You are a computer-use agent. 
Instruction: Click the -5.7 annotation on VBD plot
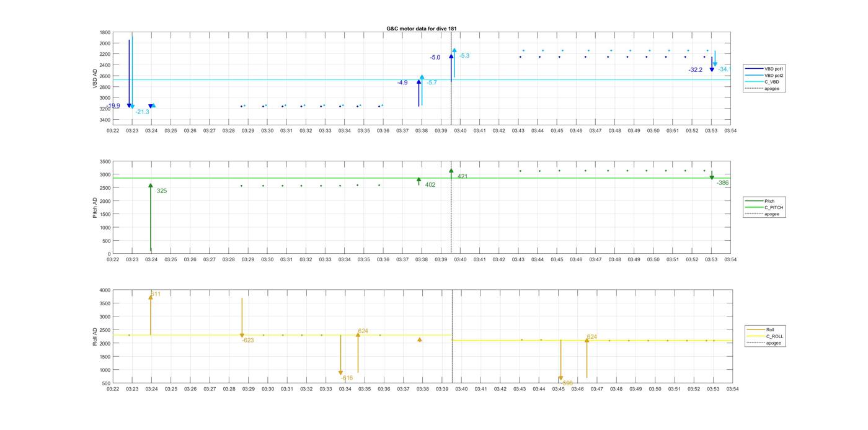[x=432, y=83]
